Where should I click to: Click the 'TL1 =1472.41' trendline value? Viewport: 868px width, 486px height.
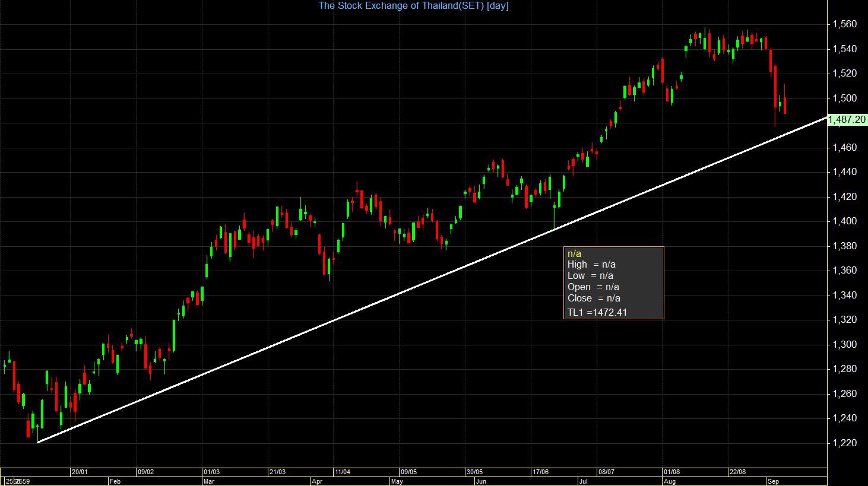pos(597,312)
